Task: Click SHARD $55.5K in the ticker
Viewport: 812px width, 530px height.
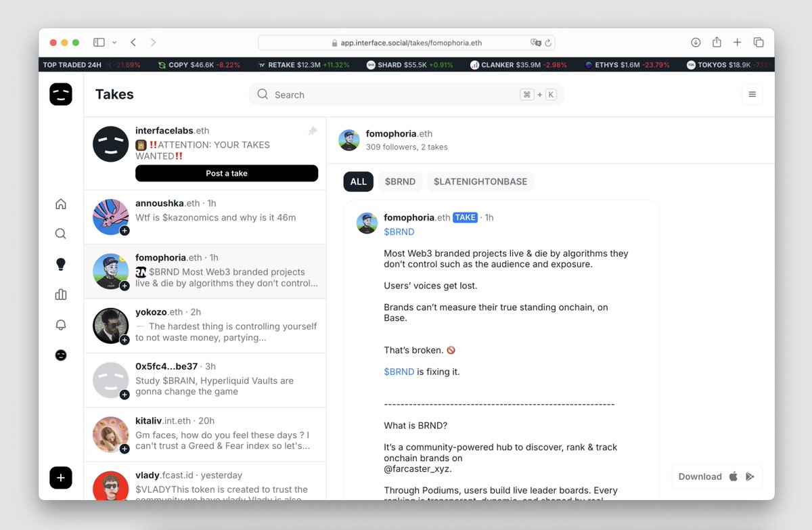Action: 410,65
